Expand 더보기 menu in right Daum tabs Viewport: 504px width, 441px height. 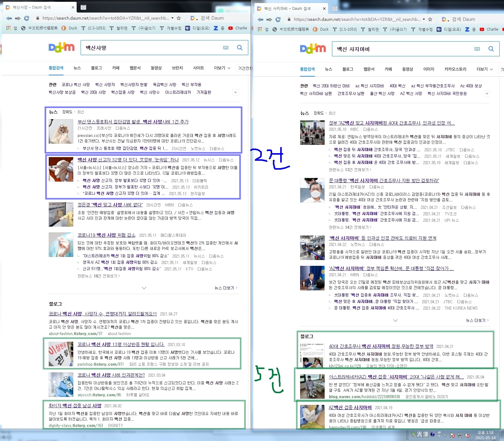pyautogui.click(x=485, y=69)
